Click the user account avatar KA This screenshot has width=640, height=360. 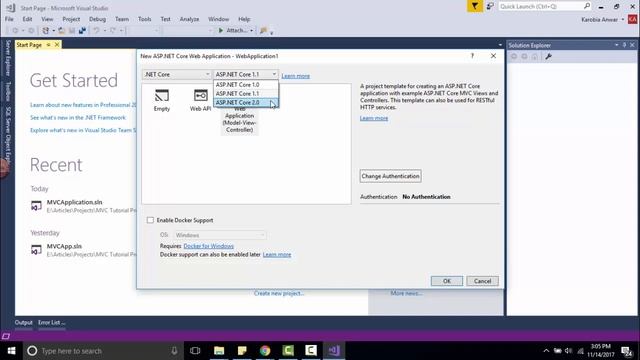tap(633, 19)
